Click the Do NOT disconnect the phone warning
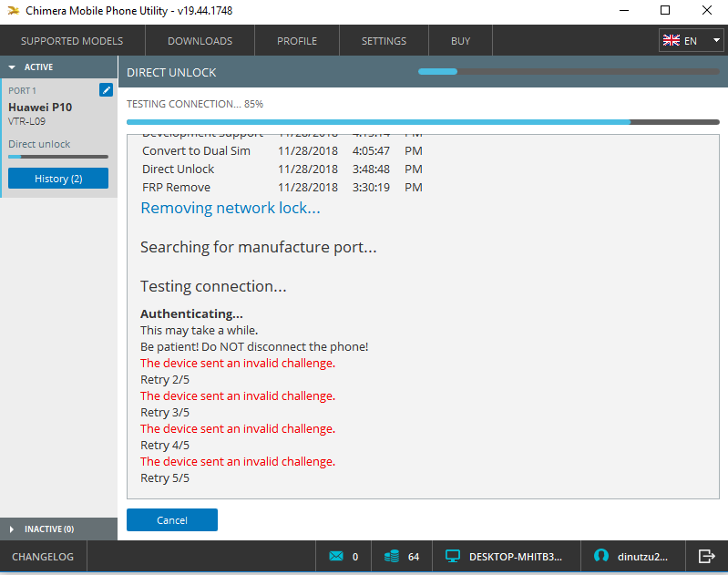 (254, 347)
